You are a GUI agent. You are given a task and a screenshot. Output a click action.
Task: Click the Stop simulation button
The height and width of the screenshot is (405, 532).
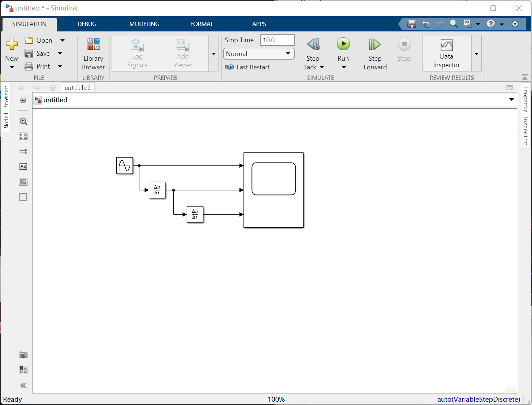404,50
